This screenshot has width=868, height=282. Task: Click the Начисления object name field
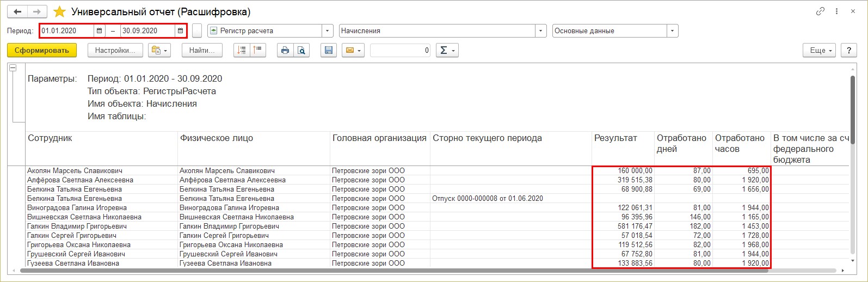[438, 31]
